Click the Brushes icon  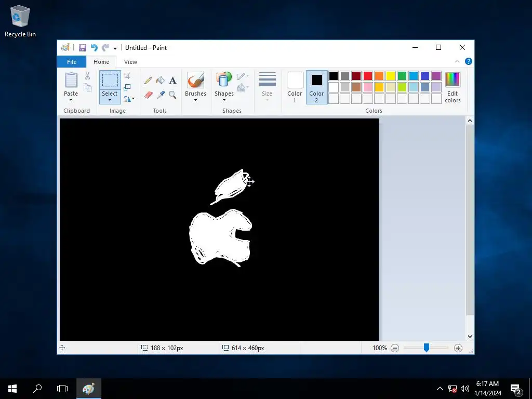(x=196, y=81)
